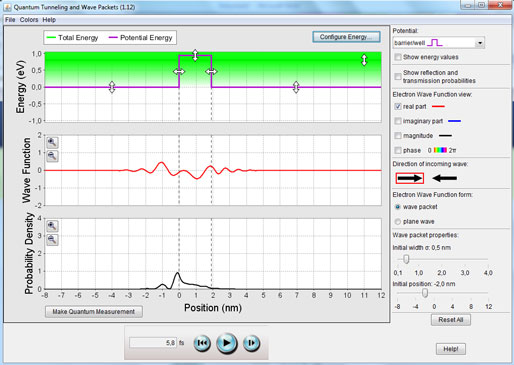Zoom in on the Wave Function graph

point(52,143)
